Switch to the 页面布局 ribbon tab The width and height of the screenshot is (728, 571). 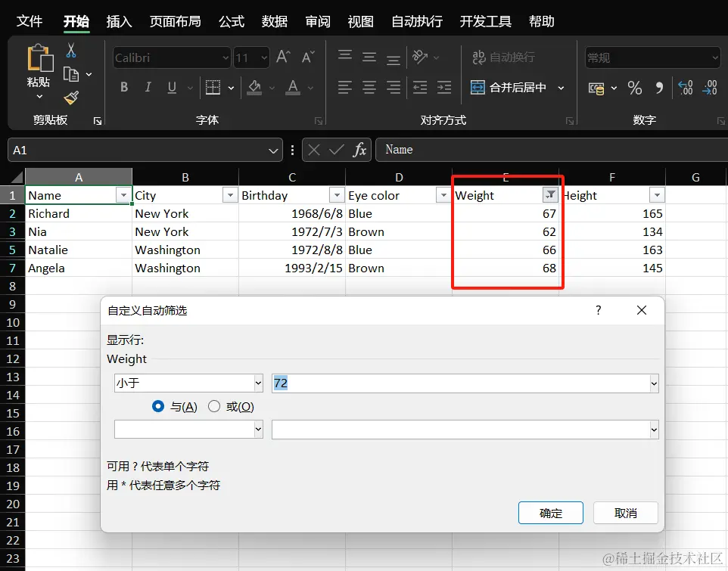click(175, 21)
